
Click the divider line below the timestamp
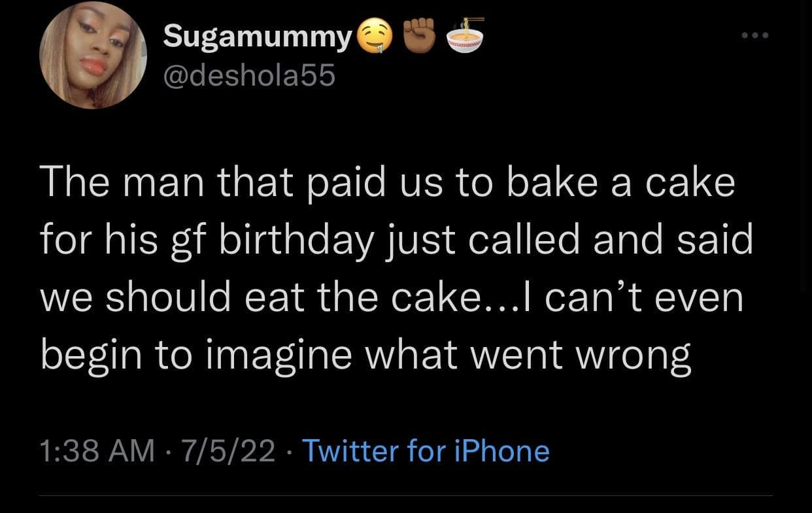click(406, 495)
